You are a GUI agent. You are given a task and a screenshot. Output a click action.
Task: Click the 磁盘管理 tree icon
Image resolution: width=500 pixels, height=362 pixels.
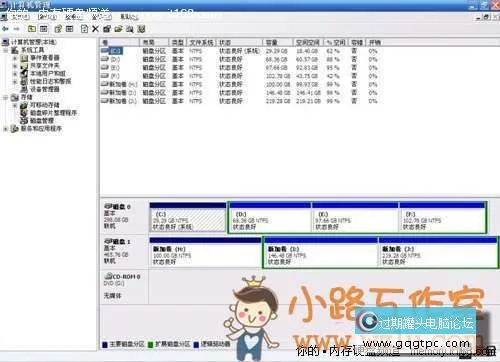tap(24, 120)
